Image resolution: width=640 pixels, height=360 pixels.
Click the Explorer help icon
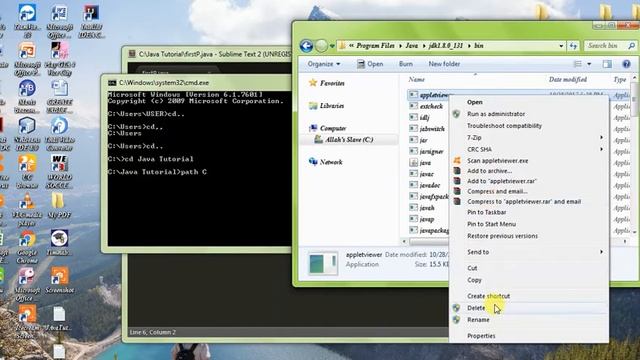point(627,64)
